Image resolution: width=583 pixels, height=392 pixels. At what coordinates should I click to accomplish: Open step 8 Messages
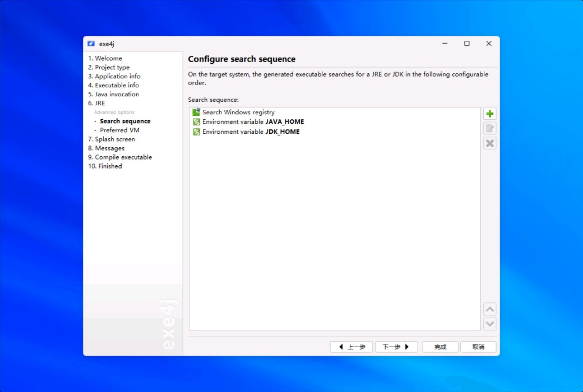pos(107,148)
